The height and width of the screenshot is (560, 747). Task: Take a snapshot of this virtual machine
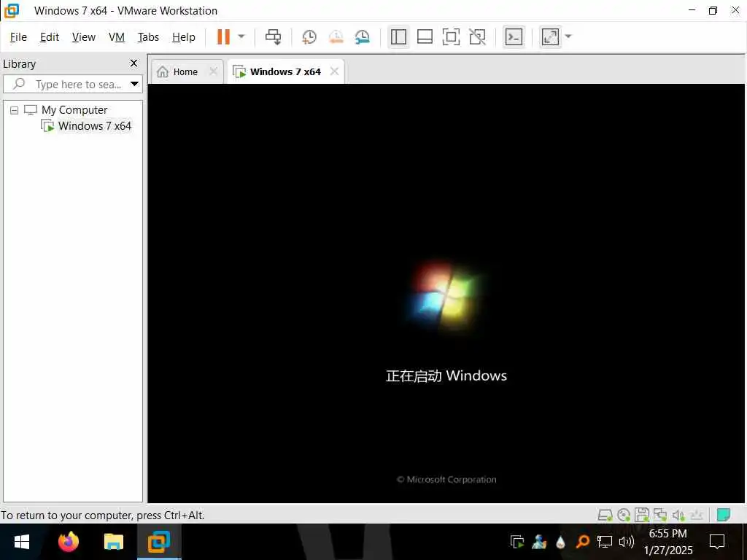(x=309, y=36)
